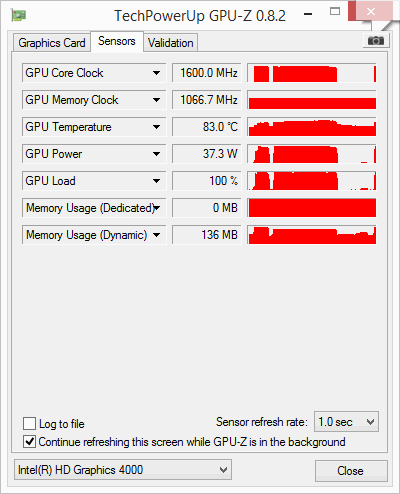This screenshot has height=494, width=400.
Task: Open the GPU Memory Clock sensor dropdown
Action: [156, 100]
